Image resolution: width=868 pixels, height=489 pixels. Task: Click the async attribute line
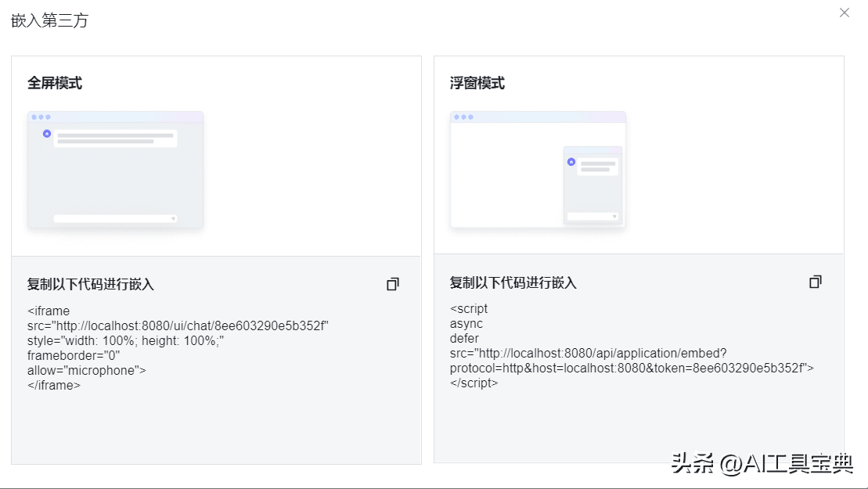click(x=466, y=324)
